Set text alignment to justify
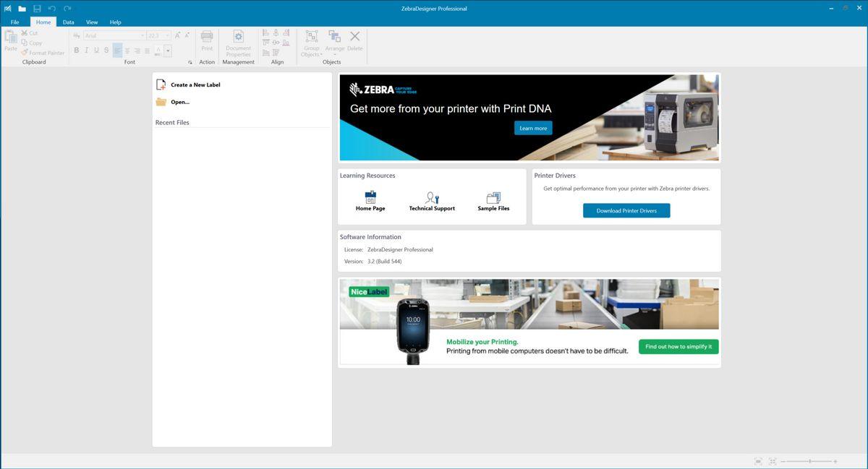Image resolution: width=868 pixels, height=469 pixels. (148, 51)
